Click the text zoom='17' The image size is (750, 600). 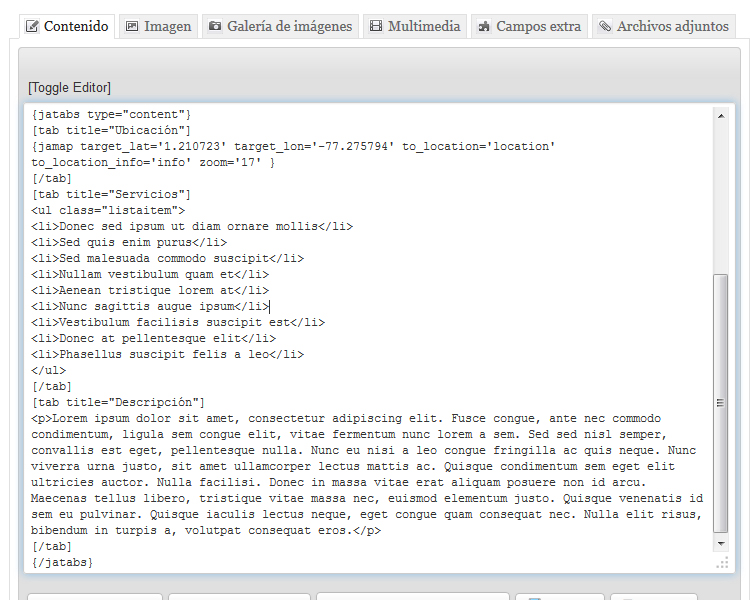[x=231, y=163]
